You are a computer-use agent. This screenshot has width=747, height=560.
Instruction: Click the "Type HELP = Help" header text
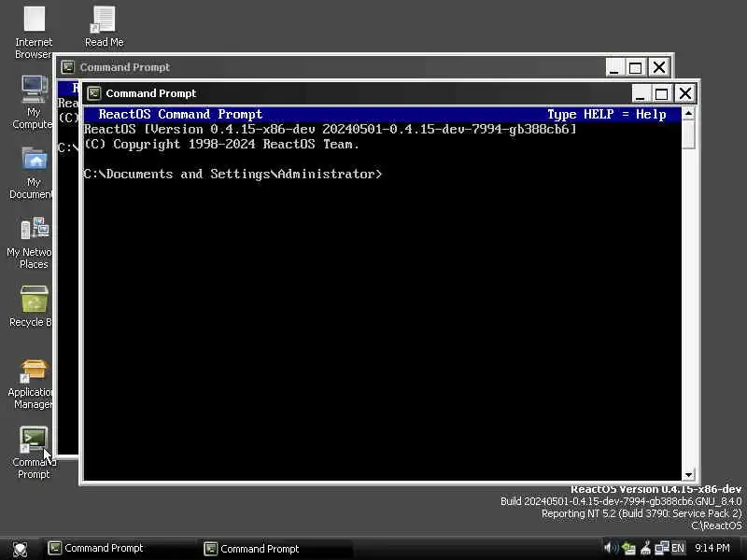tap(606, 114)
